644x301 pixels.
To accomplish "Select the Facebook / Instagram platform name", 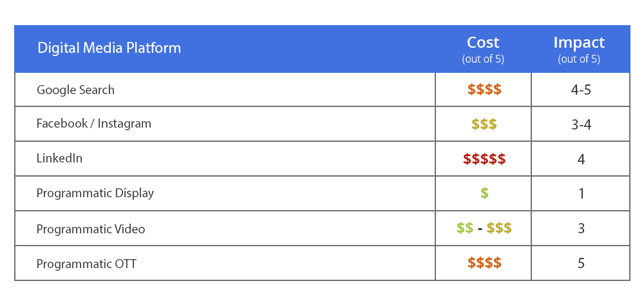I will (x=94, y=124).
